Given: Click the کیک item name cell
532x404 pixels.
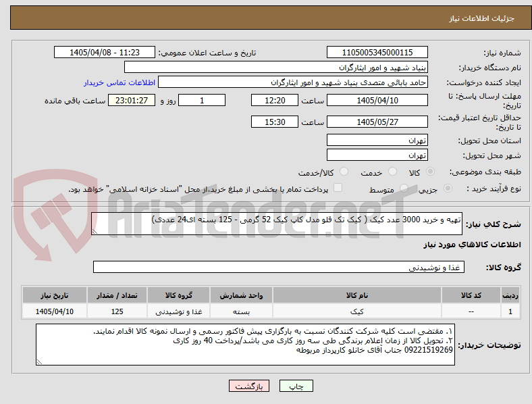Looking at the screenshot, I should coord(357,311).
